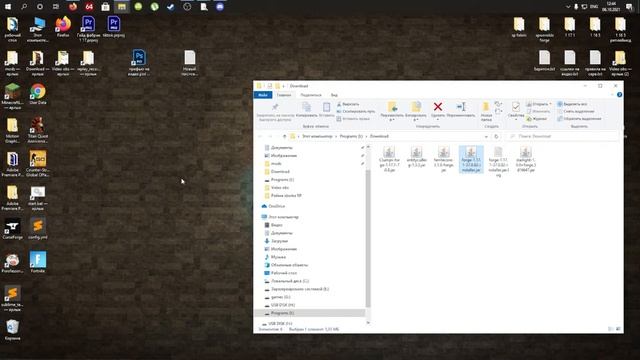
Task: Select the entityculling jar file
Action: coord(416,157)
